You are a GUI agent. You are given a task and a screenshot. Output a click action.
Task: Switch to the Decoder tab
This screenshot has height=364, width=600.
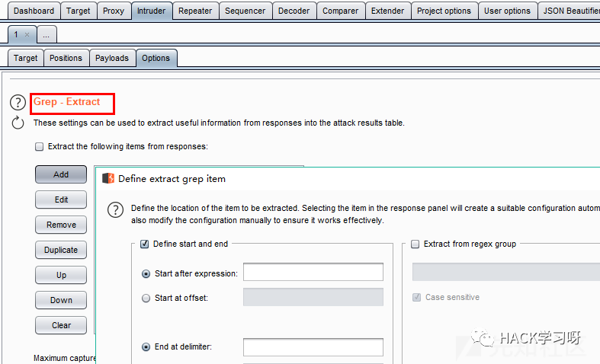[x=294, y=11]
